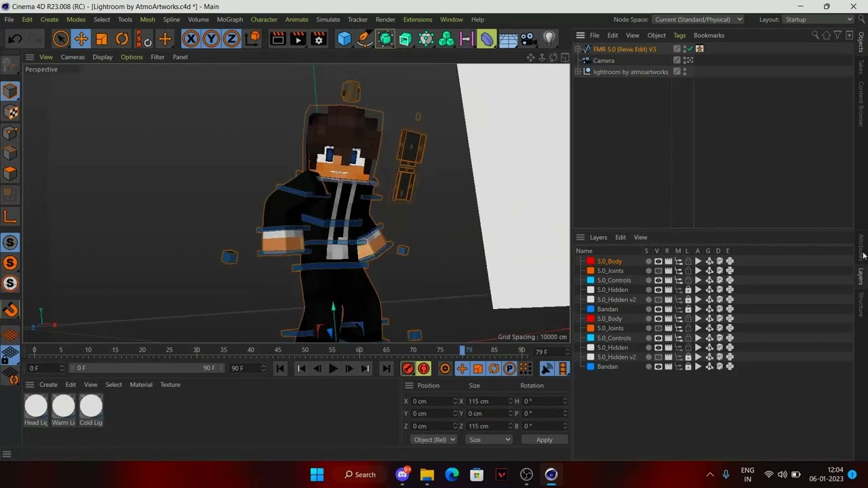This screenshot has height=488, width=868.
Task: Open viewport hamburger menu
Action: click(x=29, y=57)
